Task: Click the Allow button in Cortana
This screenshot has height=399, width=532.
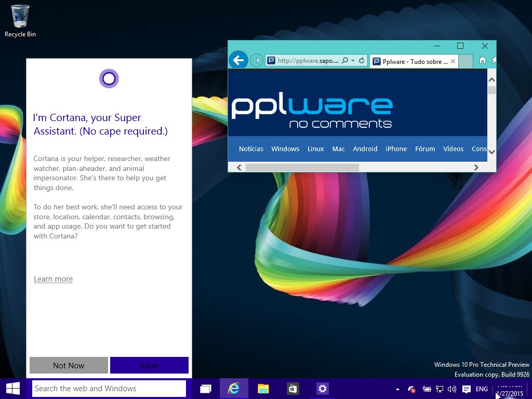Action: coord(149,365)
